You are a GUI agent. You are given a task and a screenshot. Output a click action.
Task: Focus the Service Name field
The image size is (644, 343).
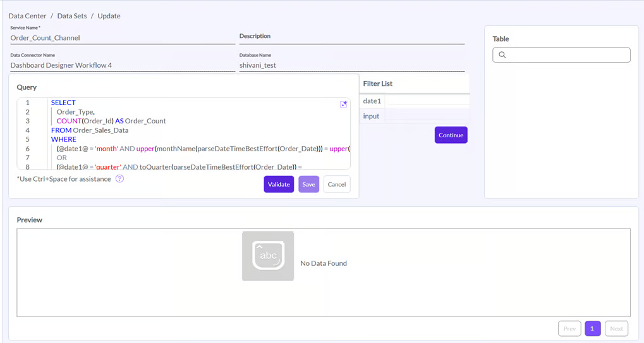(x=123, y=38)
